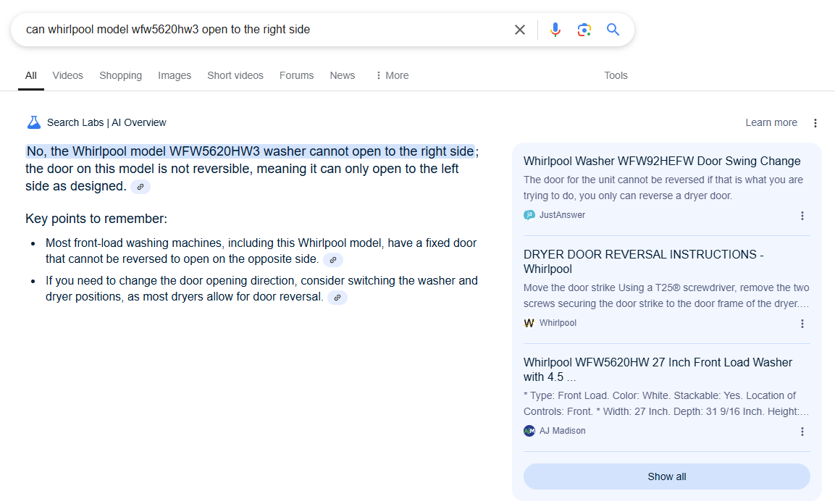Click the magnifying glass search icon

[x=613, y=30]
